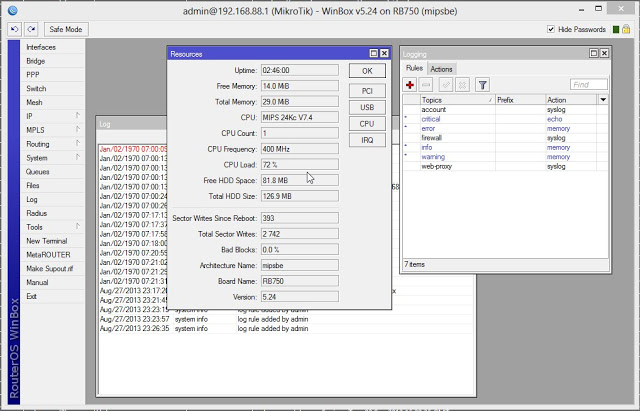The height and width of the screenshot is (411, 640).
Task: Click the Free Memory value field
Action: tap(300, 86)
